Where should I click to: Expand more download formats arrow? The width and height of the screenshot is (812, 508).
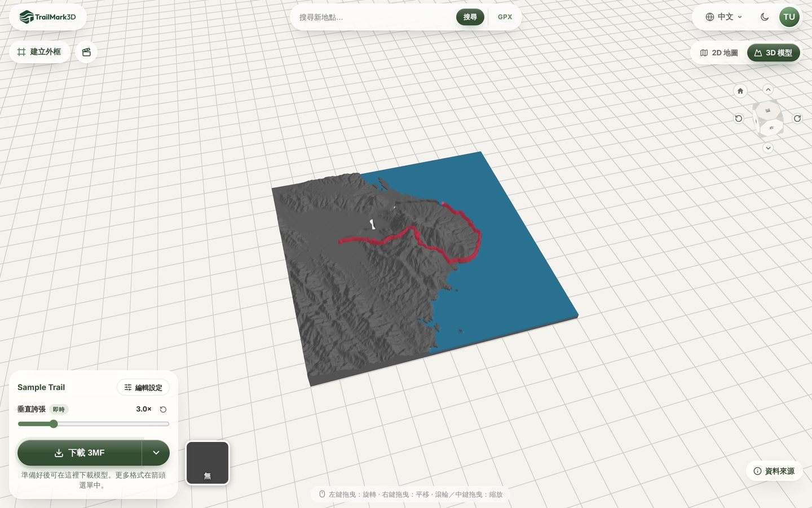tap(156, 453)
